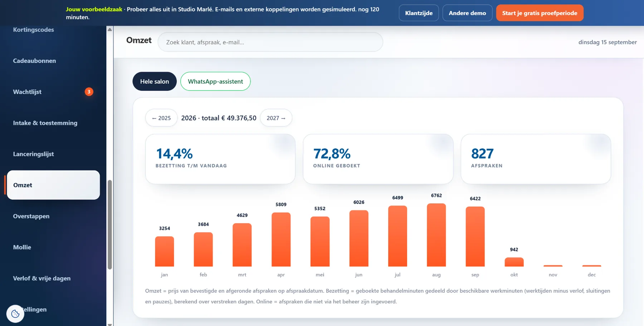The width and height of the screenshot is (644, 326).
Task: Click the 14,4% bezetting card
Action: point(220,159)
